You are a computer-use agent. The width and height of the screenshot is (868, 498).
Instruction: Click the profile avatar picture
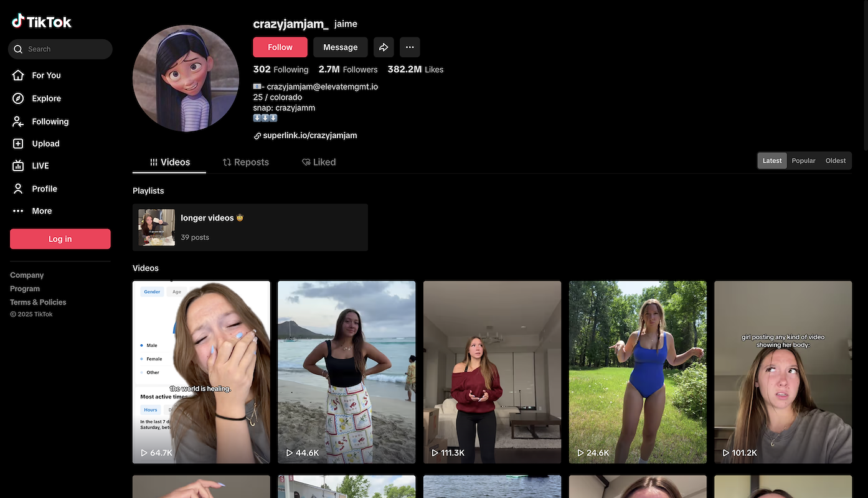pos(186,78)
